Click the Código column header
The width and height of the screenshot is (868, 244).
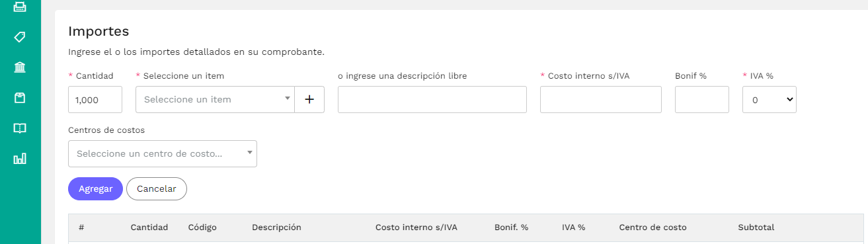point(202,227)
